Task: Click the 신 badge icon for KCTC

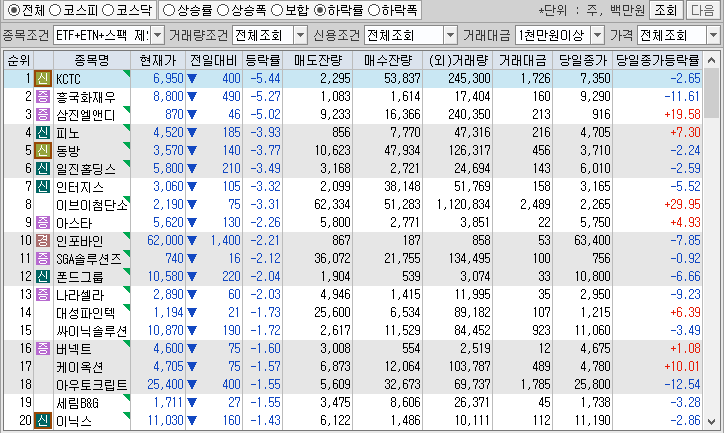Action: point(43,78)
